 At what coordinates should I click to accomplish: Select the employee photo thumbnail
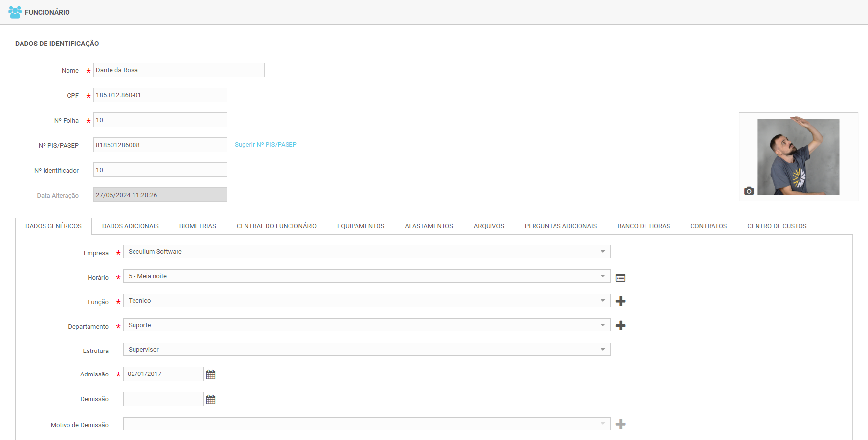798,157
